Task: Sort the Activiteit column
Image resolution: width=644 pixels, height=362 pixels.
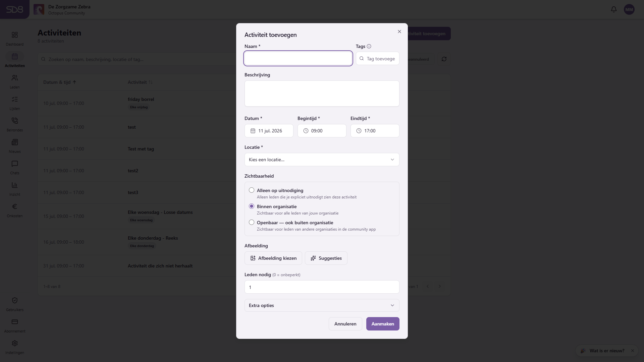Action: coord(151,82)
